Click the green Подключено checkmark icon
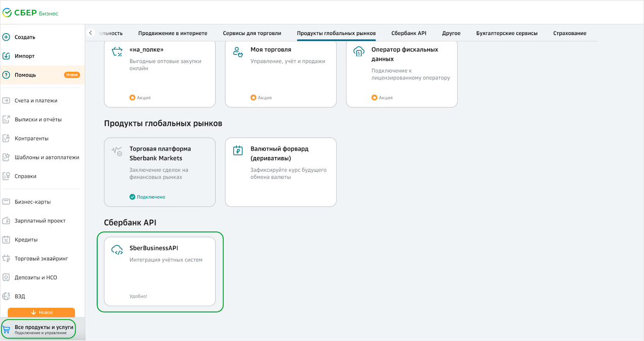This screenshot has height=341, width=644. click(x=133, y=197)
